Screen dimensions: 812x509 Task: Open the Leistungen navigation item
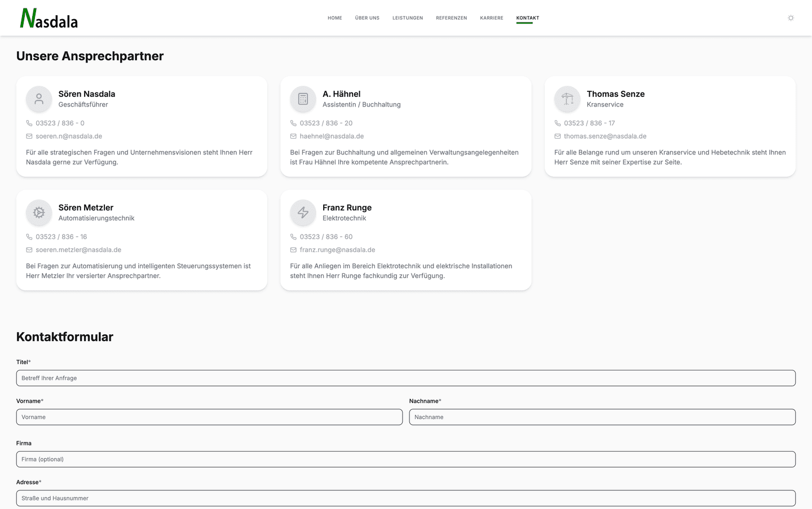[x=408, y=18]
